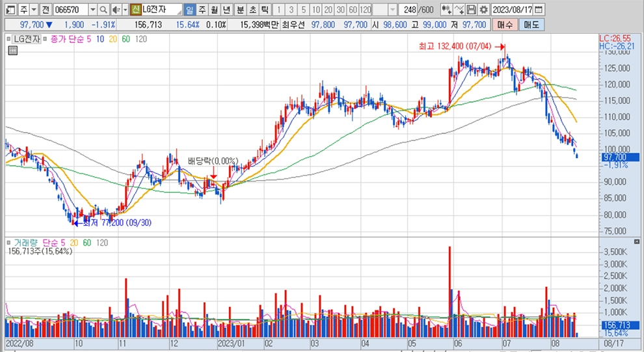The image size is (644, 352).
Task: Click the add candlestick chart icon
Action: coord(446,10)
